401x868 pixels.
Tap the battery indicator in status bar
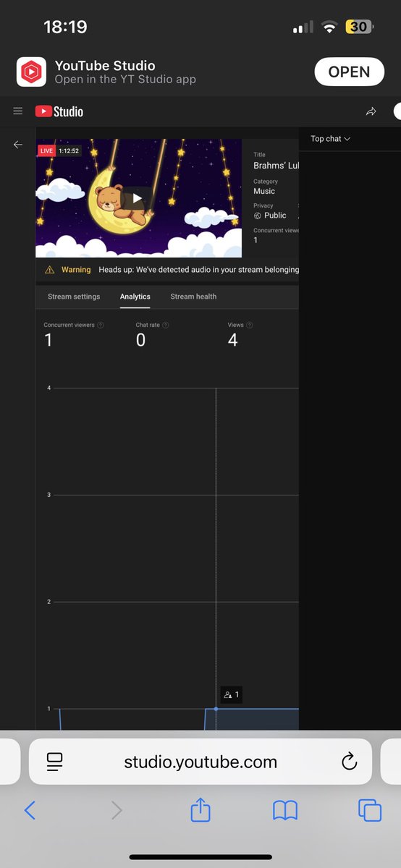[360, 27]
